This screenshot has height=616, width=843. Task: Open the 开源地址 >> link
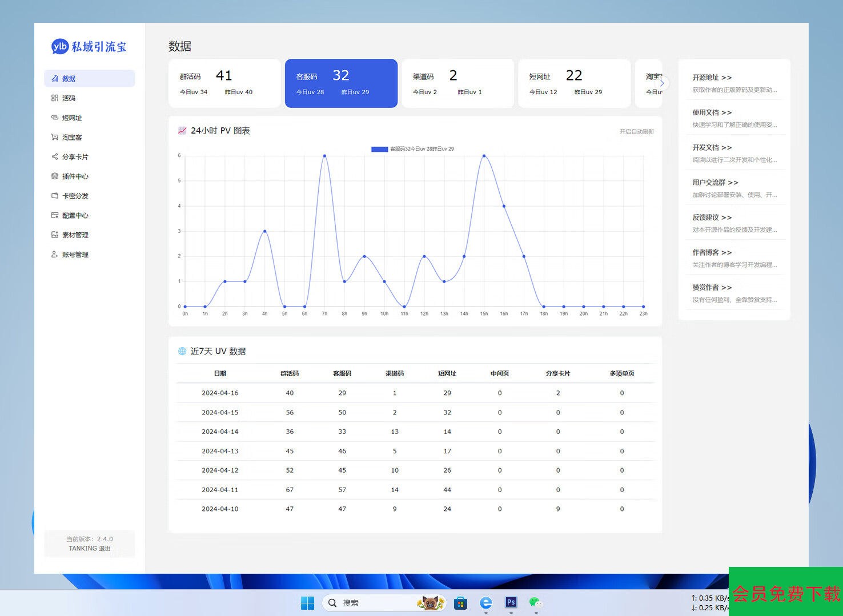pyautogui.click(x=712, y=78)
